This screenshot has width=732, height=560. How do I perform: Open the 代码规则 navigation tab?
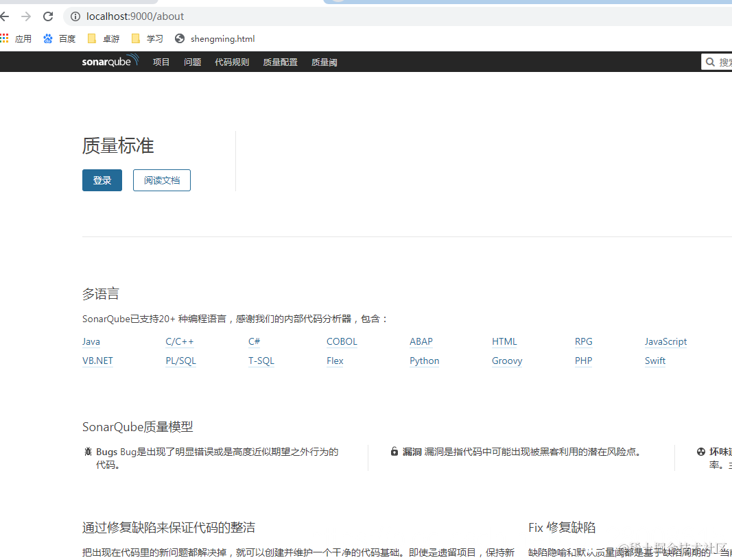click(231, 61)
